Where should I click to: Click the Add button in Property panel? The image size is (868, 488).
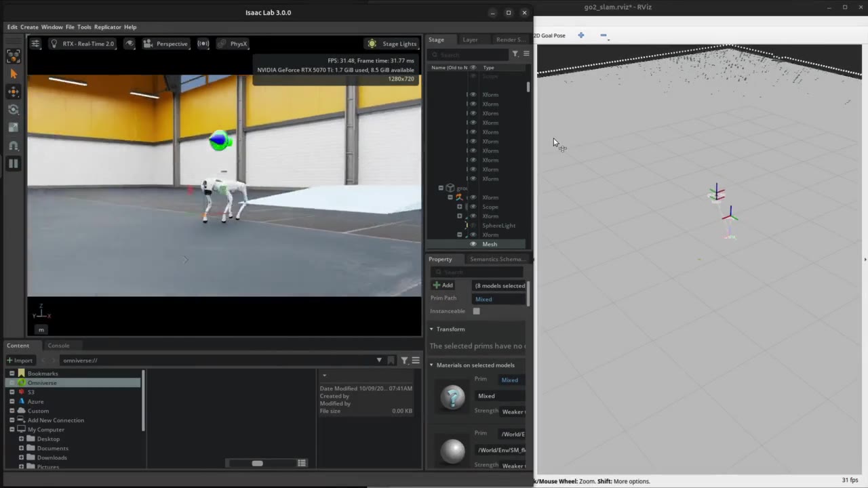click(x=443, y=285)
